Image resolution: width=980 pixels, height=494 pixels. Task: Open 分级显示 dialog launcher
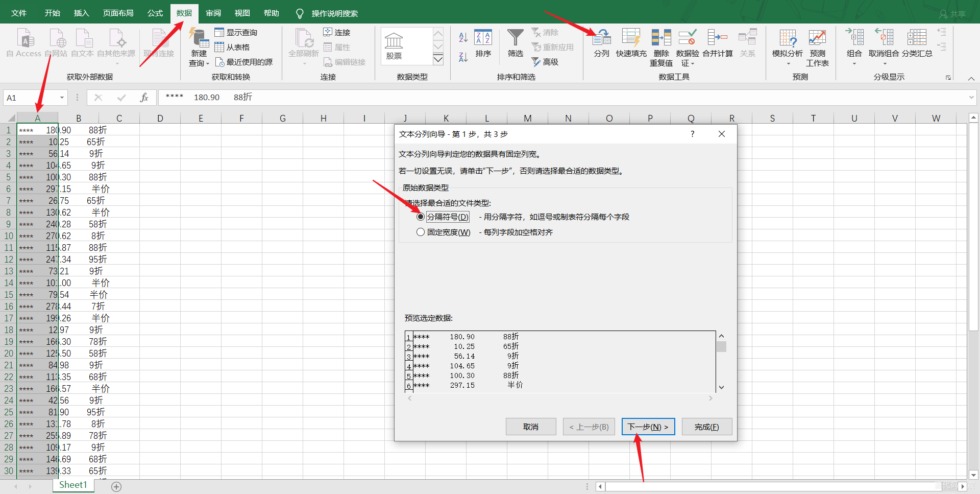[948, 78]
